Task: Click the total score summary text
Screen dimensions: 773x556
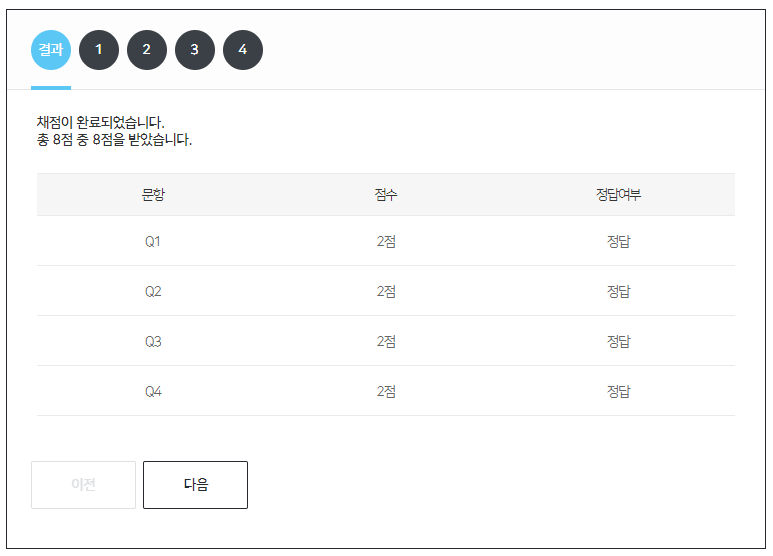Action: pos(114,140)
